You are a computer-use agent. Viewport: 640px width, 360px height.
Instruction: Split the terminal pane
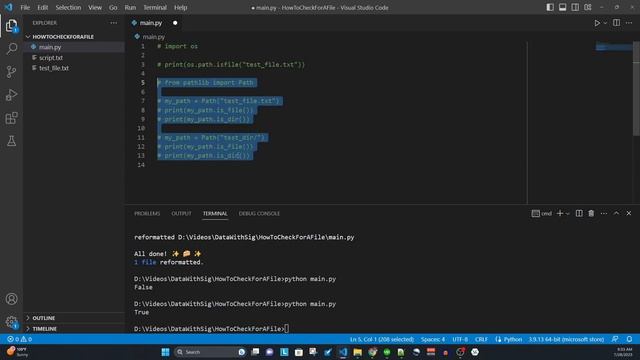pyautogui.click(x=579, y=213)
